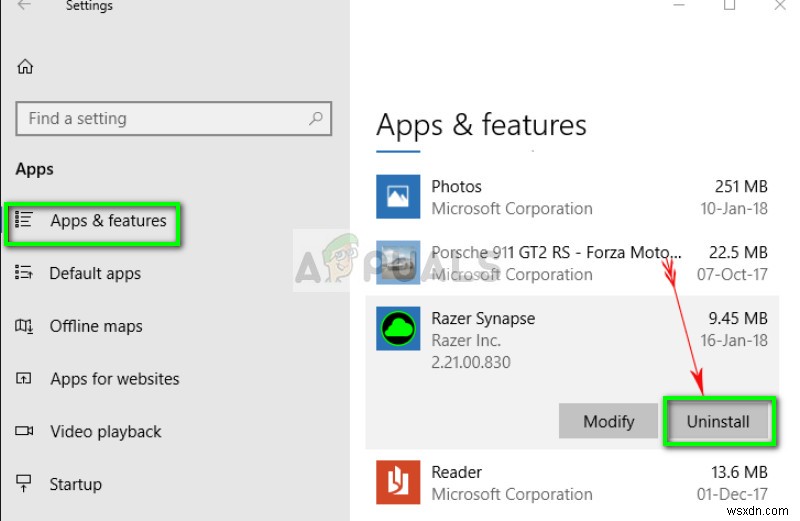
Task: Click the Default apps icon
Action: pos(23,272)
